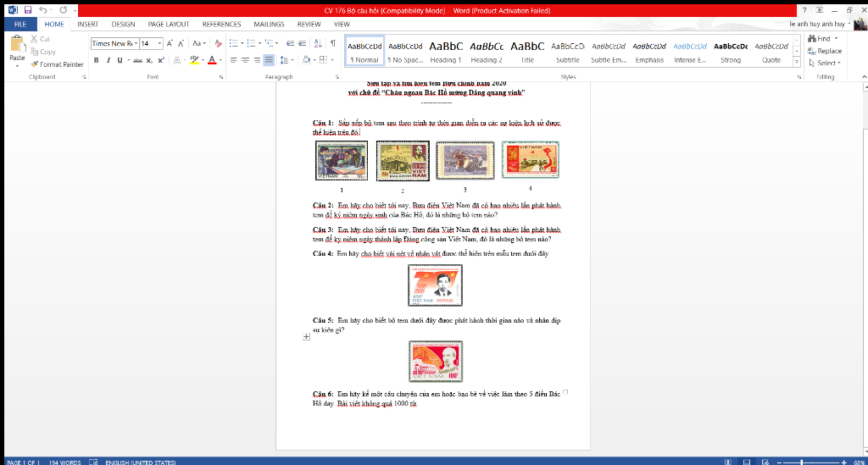868x465 pixels.
Task: Decrease the paragraph indent
Action: (290, 43)
